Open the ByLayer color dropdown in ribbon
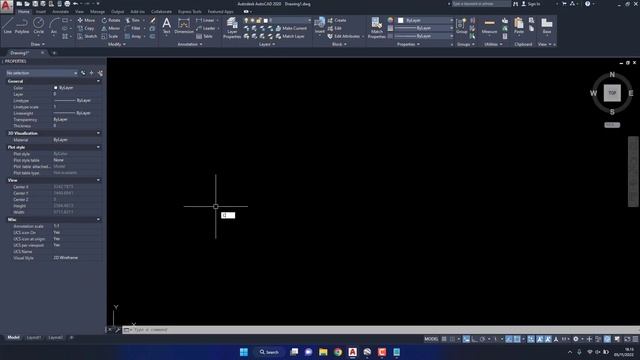 425,20
